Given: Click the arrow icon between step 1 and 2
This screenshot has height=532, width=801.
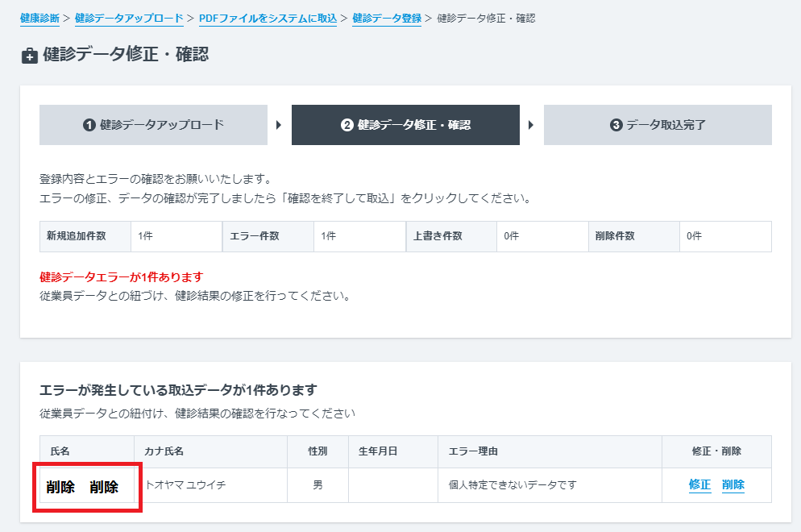Looking at the screenshot, I should (x=277, y=125).
